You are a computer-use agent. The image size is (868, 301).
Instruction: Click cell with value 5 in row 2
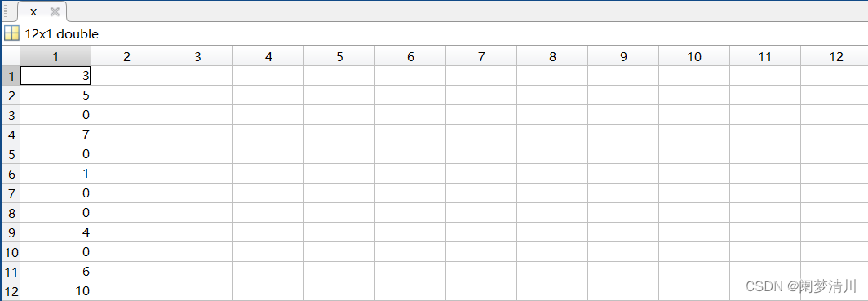(x=55, y=95)
